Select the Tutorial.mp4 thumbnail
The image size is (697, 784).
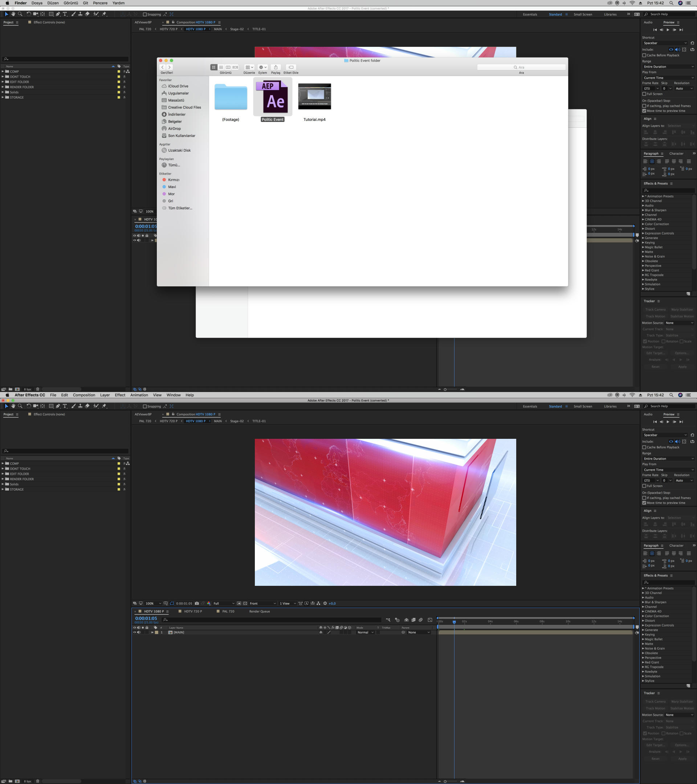tap(314, 97)
